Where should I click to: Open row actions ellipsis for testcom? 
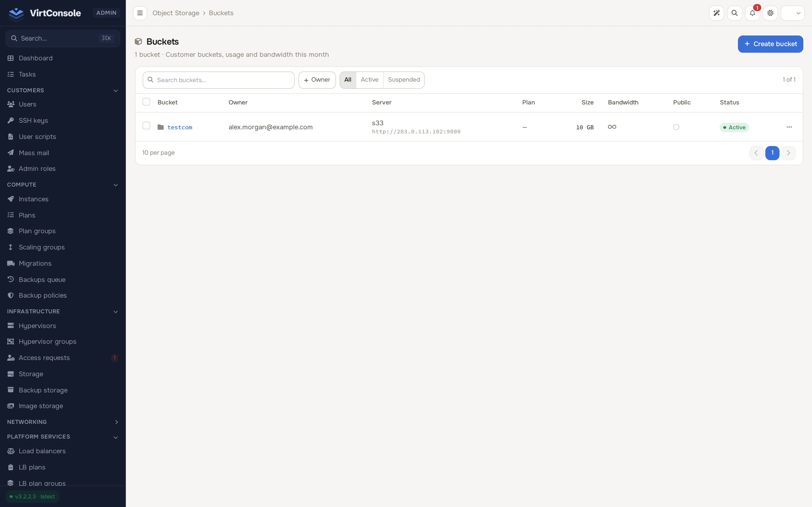(x=789, y=127)
